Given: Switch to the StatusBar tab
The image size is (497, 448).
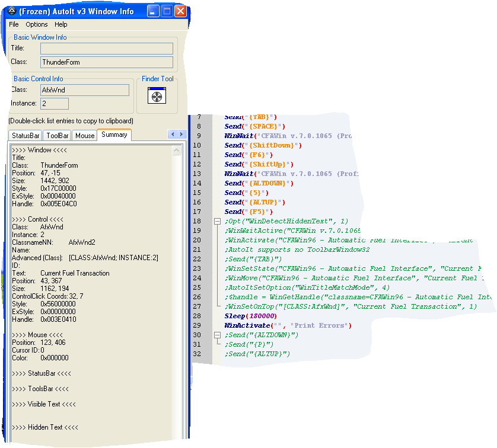Looking at the screenshot, I should pos(26,136).
